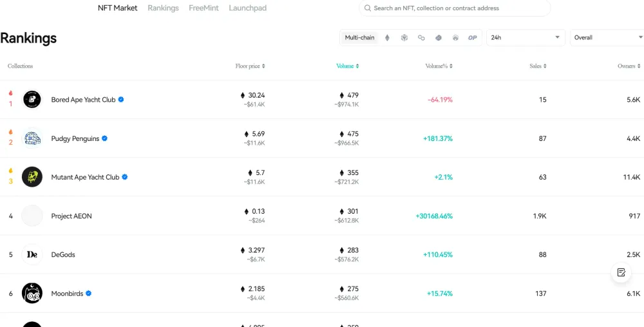This screenshot has height=327, width=644.
Task: Open the Bored Ape Yacht Club collection name
Action: coord(83,99)
